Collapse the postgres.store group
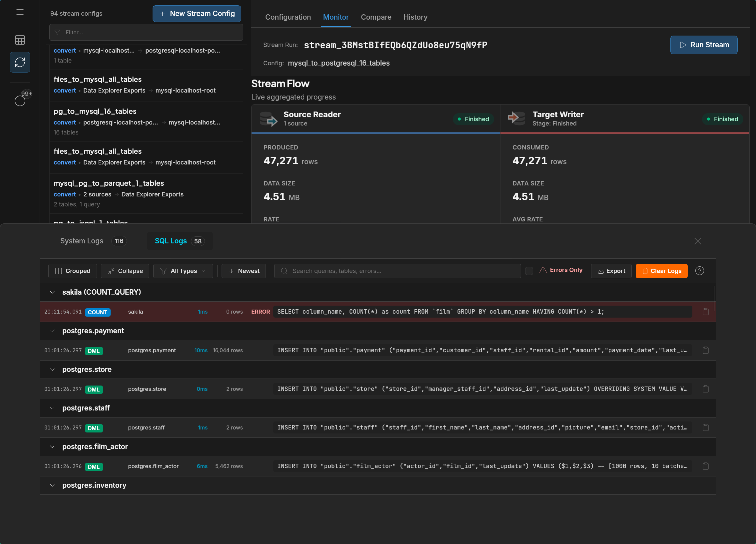The height and width of the screenshot is (544, 756). coord(52,370)
